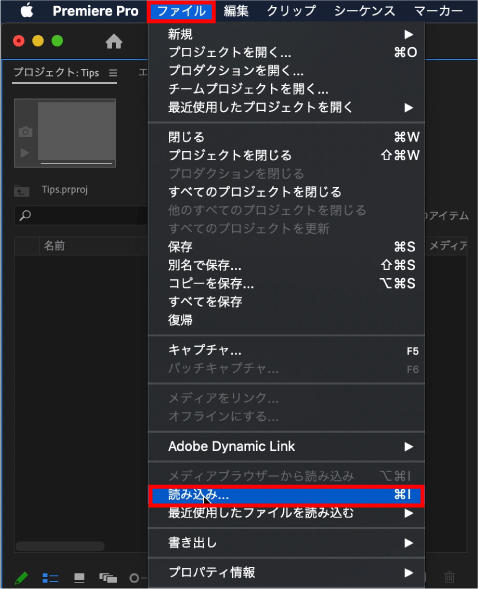The width and height of the screenshot is (478, 589).
Task: Expand the 書き出し submenu
Action: tap(286, 543)
